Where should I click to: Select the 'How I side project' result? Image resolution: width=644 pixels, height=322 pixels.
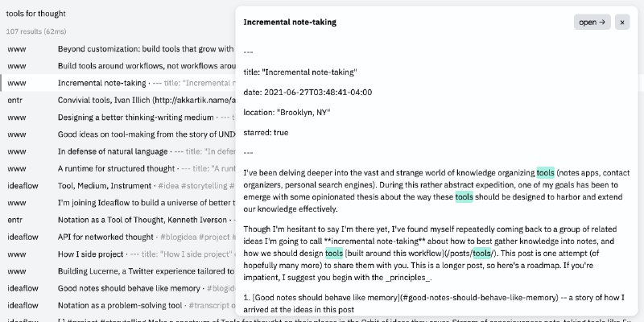point(90,254)
